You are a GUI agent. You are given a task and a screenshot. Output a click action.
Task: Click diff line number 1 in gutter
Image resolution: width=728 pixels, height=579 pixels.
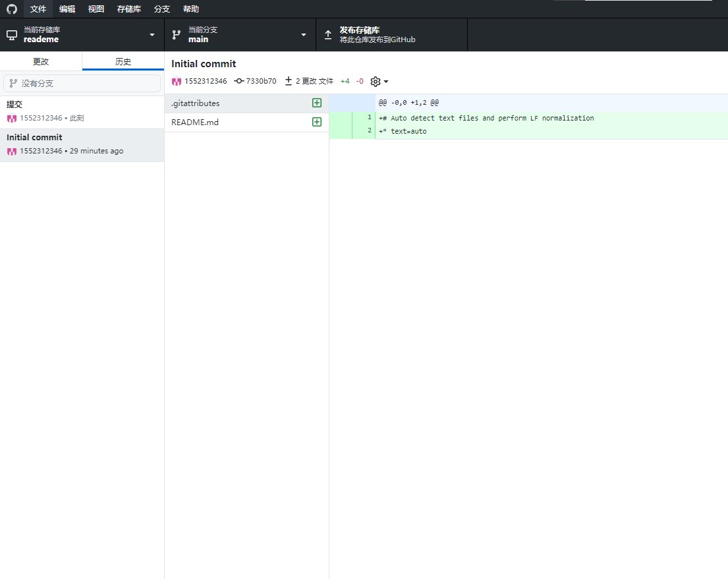pyautogui.click(x=370, y=117)
